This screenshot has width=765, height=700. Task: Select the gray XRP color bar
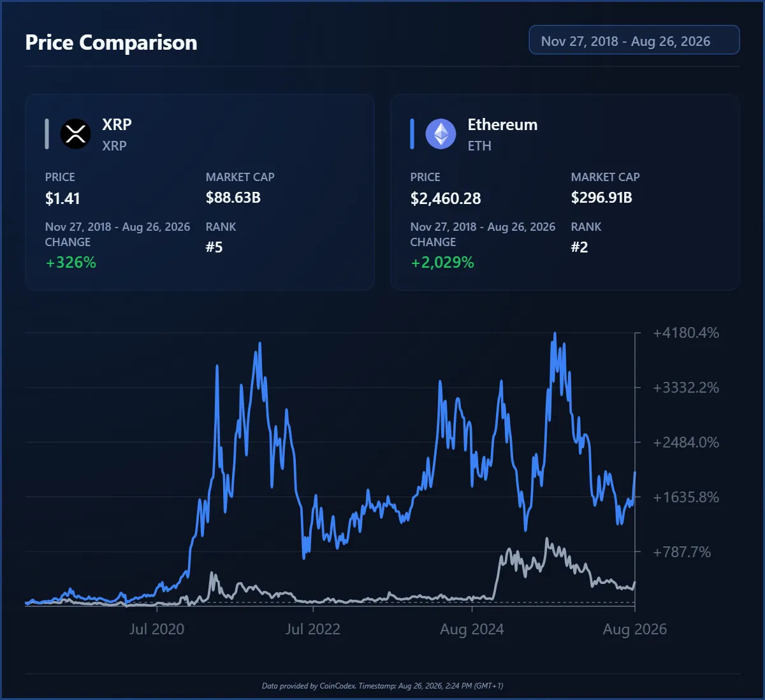pos(47,134)
